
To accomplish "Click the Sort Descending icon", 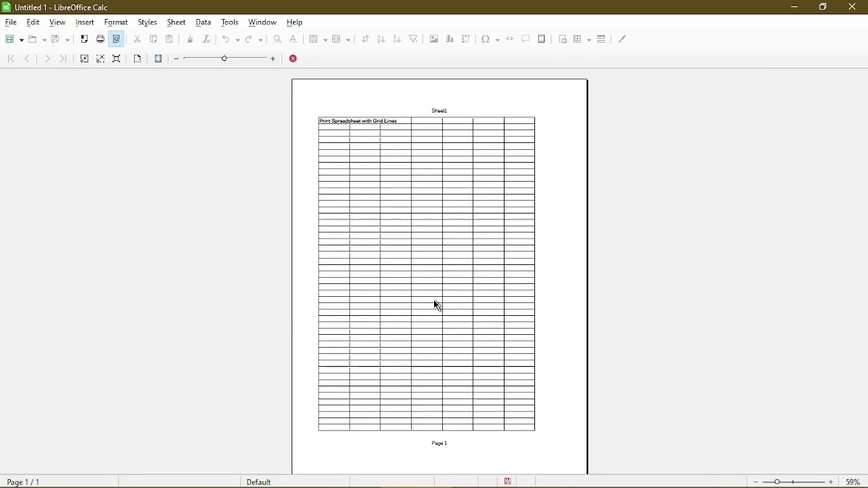I will [x=397, y=39].
